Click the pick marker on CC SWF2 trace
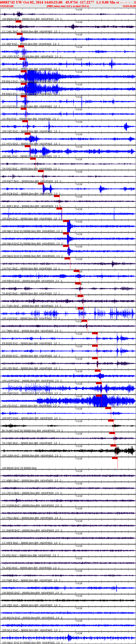The image size is (136, 644). click(57, 196)
